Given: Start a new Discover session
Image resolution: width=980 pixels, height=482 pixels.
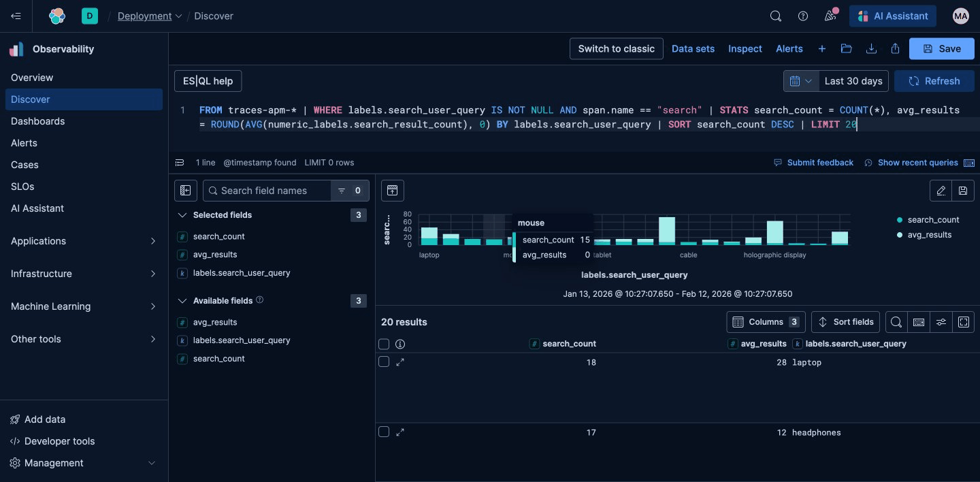Looking at the screenshot, I should [x=821, y=48].
